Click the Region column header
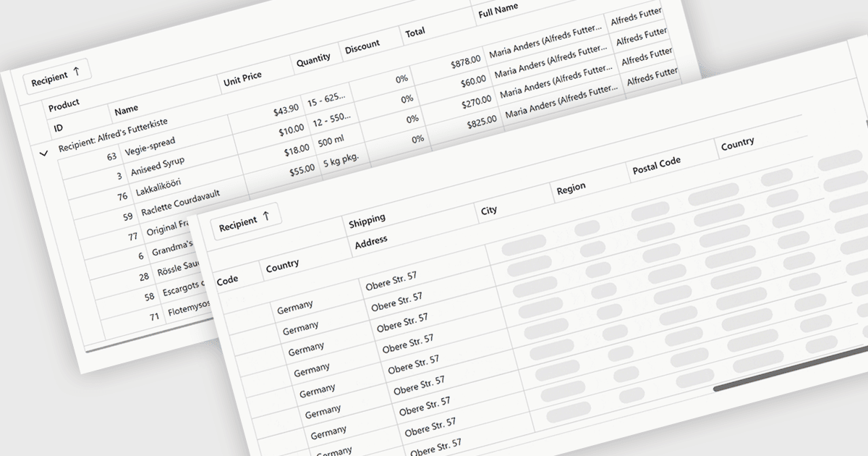This screenshot has height=456, width=868. pyautogui.click(x=571, y=188)
